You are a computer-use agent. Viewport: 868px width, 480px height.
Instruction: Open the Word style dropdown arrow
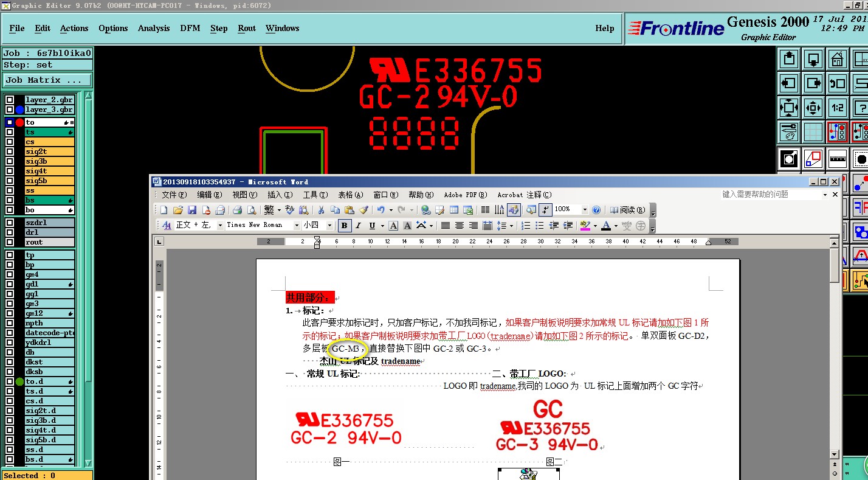220,225
